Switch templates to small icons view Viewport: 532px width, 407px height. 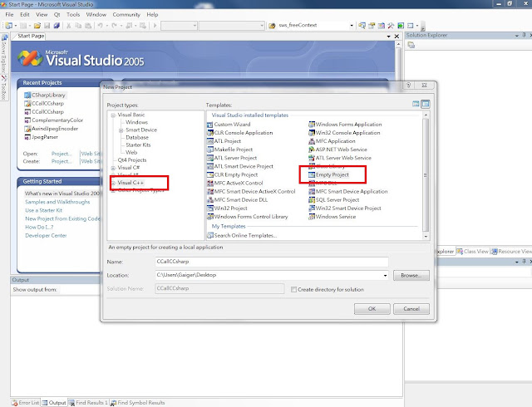426,104
